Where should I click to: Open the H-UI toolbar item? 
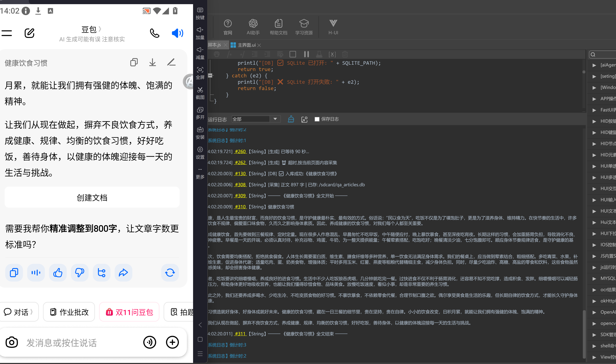pyautogui.click(x=333, y=27)
